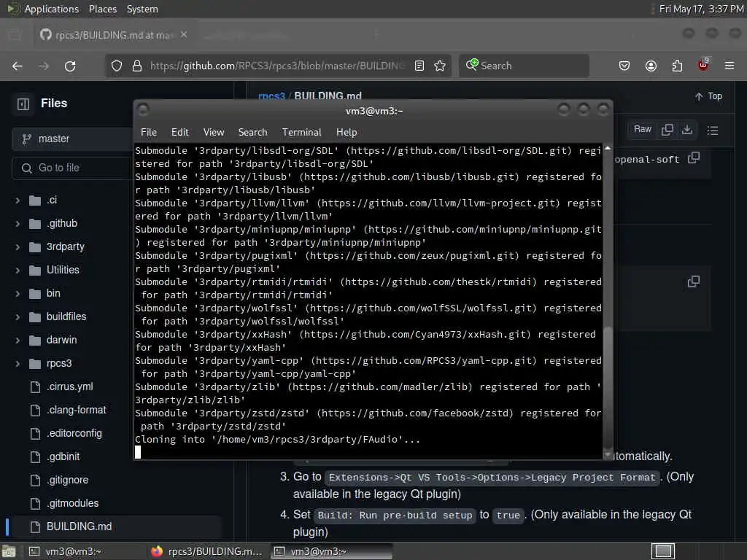Open .gitignore file
Image resolution: width=747 pixels, height=560 pixels.
tap(67, 480)
